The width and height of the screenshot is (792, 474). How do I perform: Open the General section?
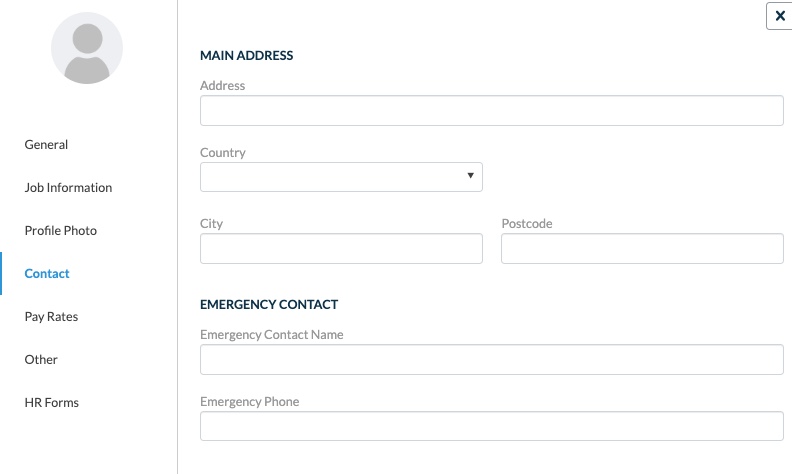[46, 145]
